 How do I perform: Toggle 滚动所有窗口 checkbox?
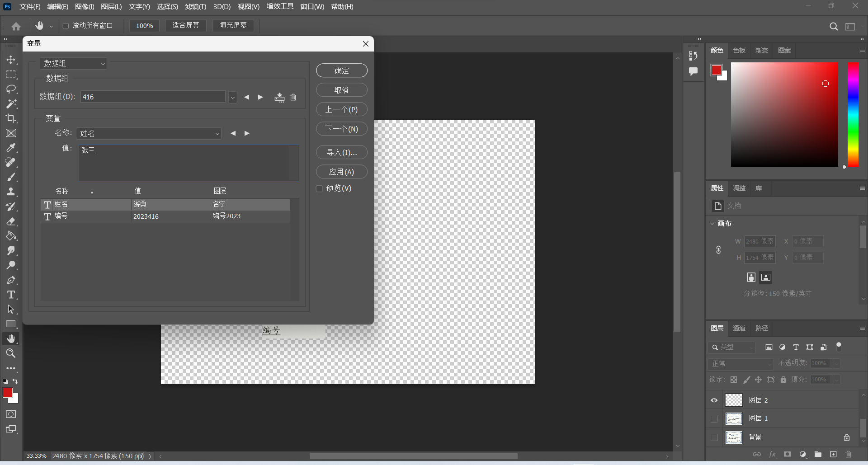66,26
